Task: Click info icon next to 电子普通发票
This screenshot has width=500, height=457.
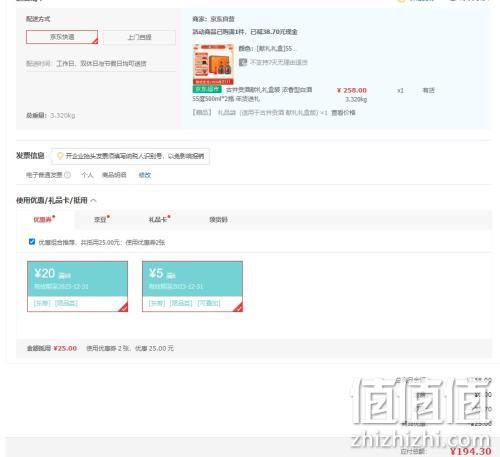Action: [x=67, y=175]
